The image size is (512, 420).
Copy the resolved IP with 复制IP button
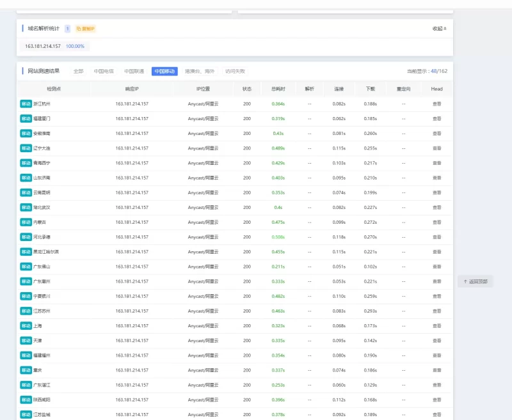[85, 29]
